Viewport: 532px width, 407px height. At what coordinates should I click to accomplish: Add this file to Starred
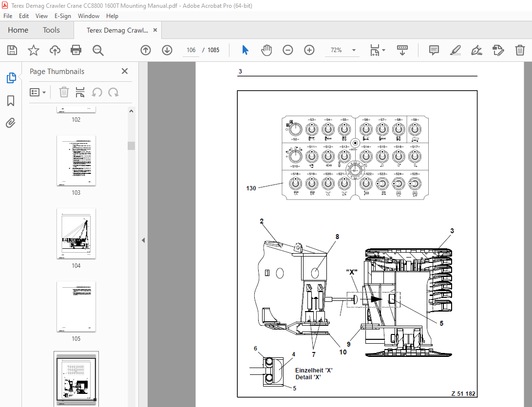[33, 50]
